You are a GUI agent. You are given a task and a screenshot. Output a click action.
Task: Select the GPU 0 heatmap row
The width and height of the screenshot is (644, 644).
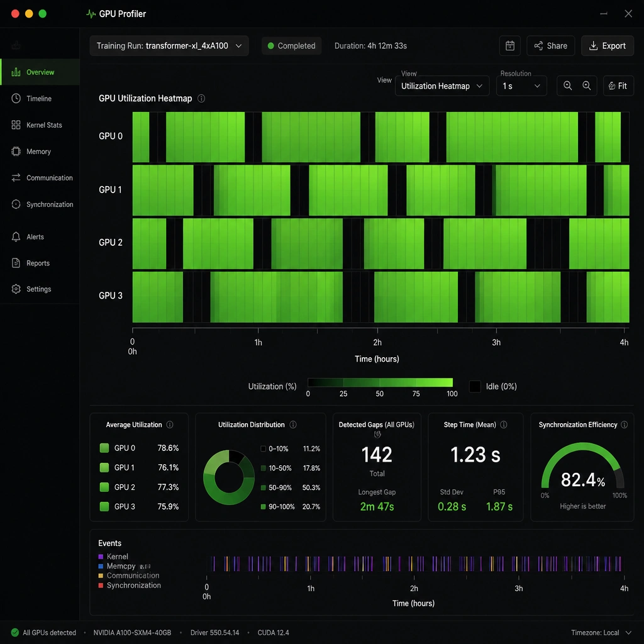coord(380,136)
